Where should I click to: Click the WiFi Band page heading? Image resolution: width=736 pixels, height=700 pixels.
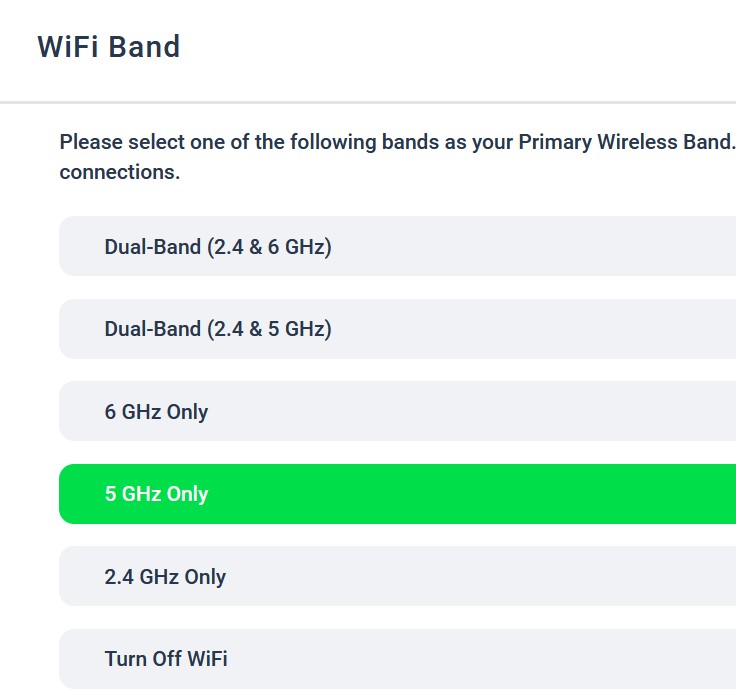coord(109,47)
